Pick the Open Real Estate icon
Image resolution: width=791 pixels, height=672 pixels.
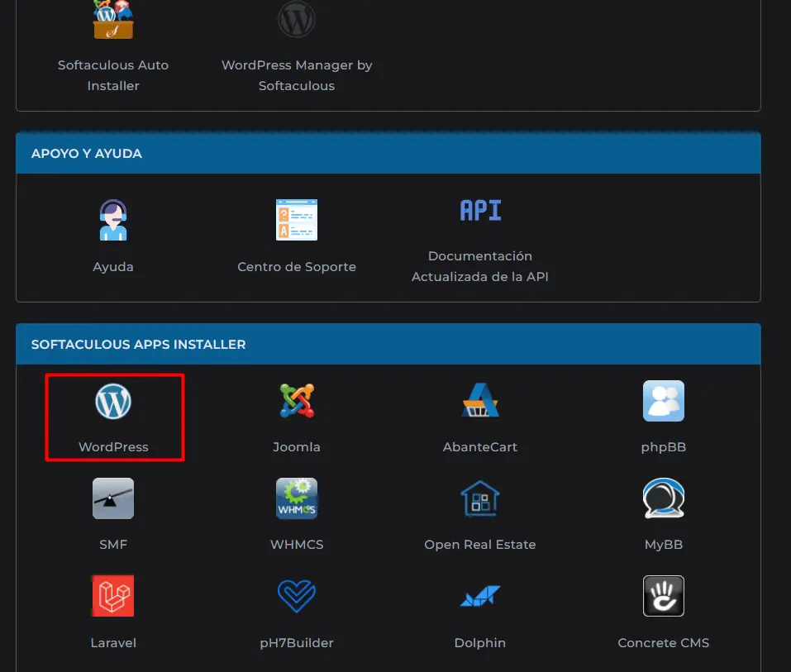coord(480,499)
